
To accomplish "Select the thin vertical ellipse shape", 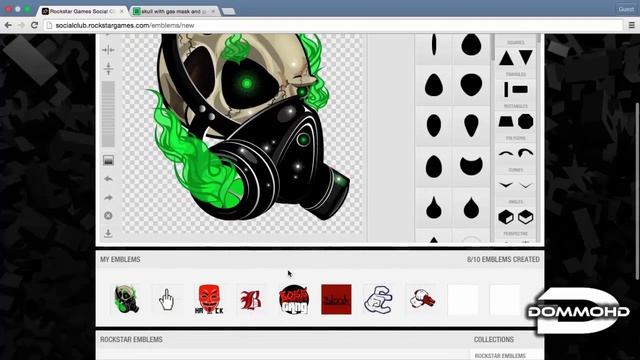I will (x=434, y=44).
